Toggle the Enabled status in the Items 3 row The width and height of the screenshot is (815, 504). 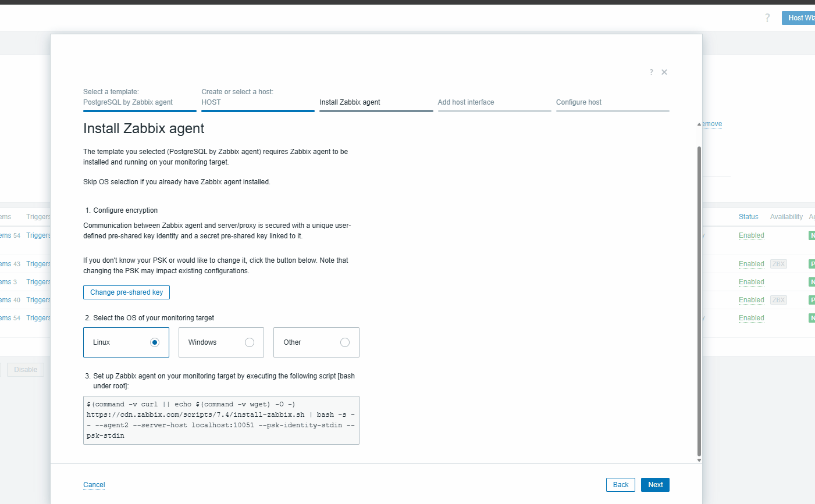point(752,282)
